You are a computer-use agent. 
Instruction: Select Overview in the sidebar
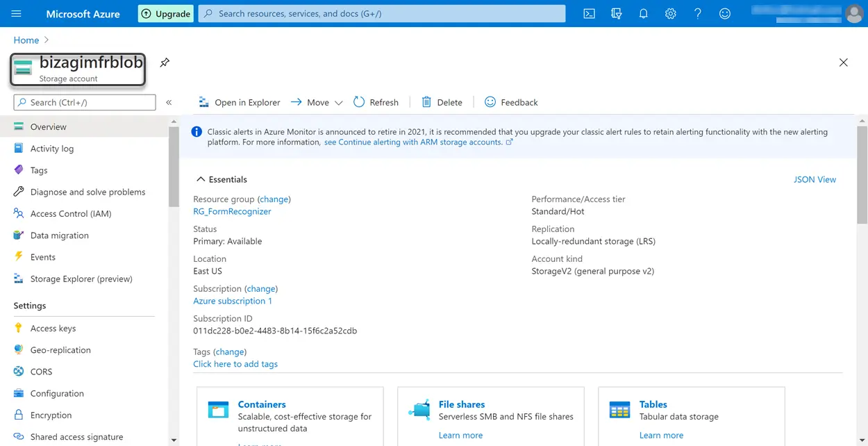coord(84,127)
